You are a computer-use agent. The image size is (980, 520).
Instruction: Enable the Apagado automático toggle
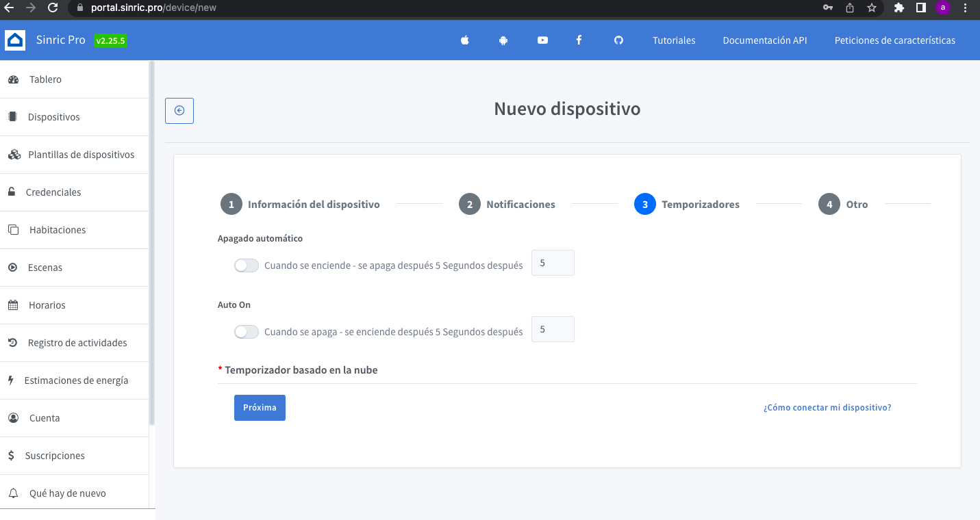pyautogui.click(x=247, y=265)
